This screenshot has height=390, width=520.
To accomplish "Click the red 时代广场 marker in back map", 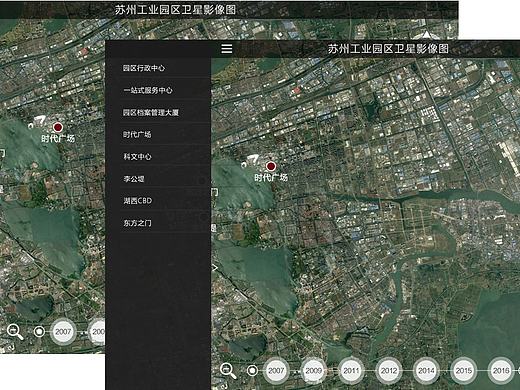I will coord(58,127).
